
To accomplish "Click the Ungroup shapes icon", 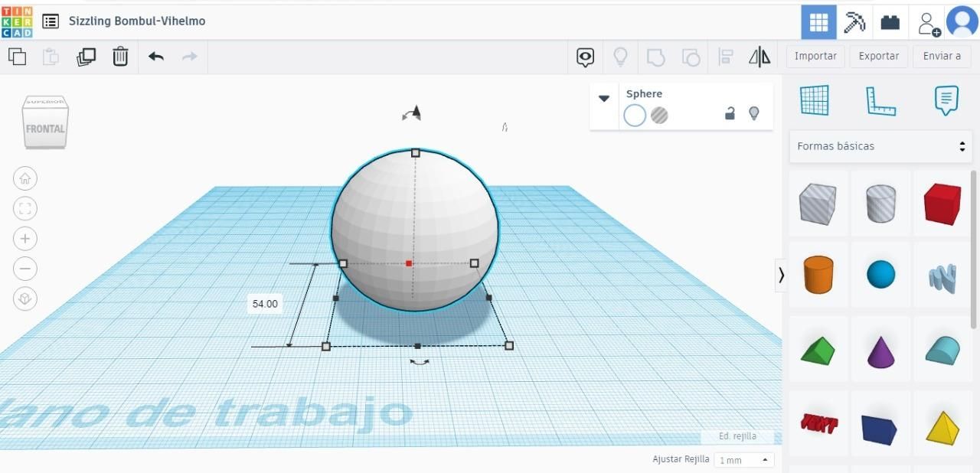I will pyautogui.click(x=691, y=57).
